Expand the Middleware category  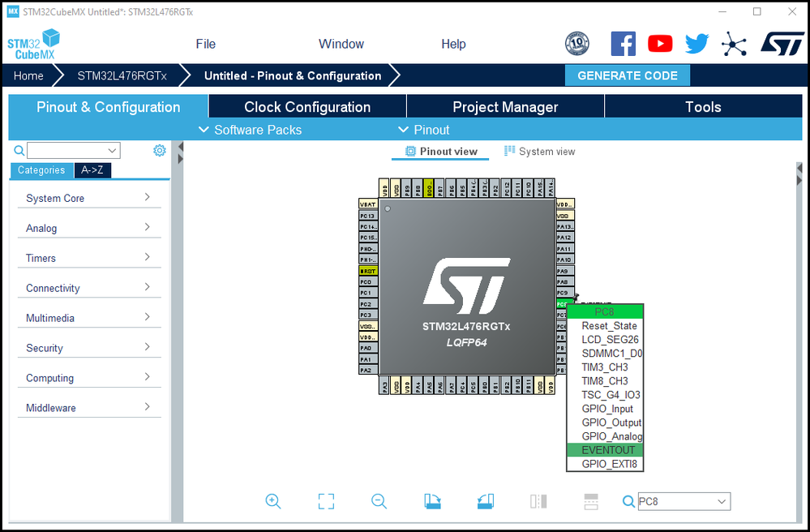[89, 408]
